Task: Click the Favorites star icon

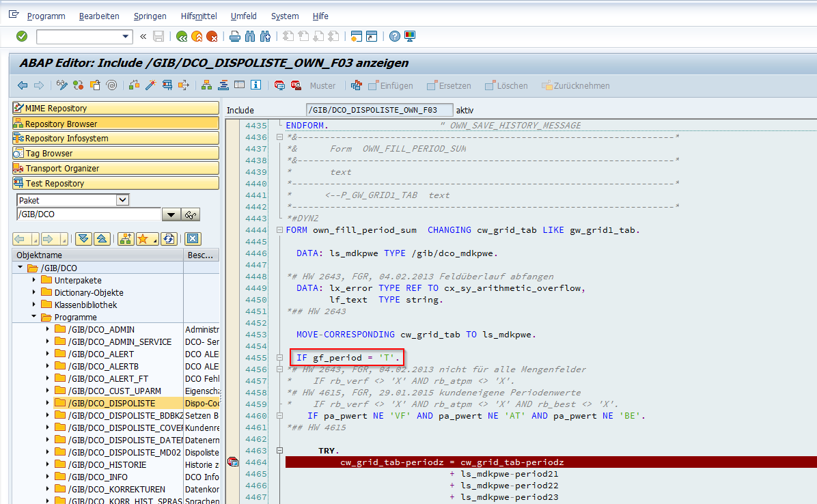Action: coord(143,238)
